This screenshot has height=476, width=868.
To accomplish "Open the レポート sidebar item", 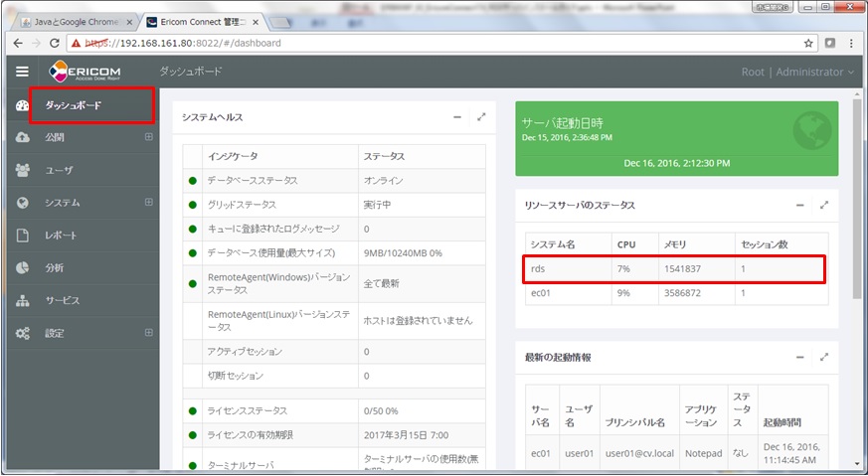I will pyautogui.click(x=60, y=236).
